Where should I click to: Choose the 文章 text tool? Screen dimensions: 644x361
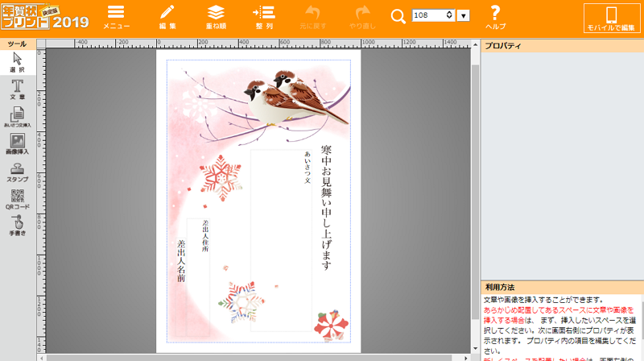click(x=17, y=89)
